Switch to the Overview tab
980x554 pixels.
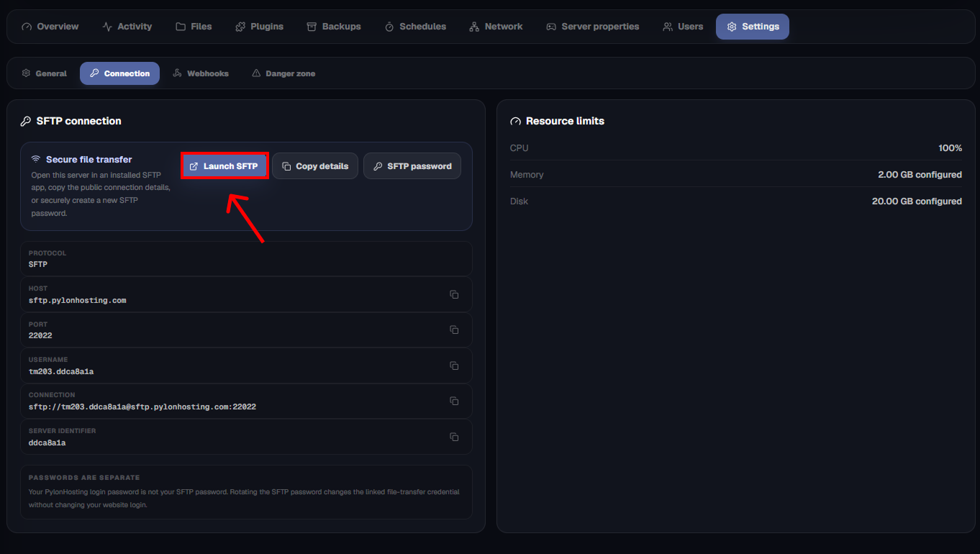click(x=50, y=27)
